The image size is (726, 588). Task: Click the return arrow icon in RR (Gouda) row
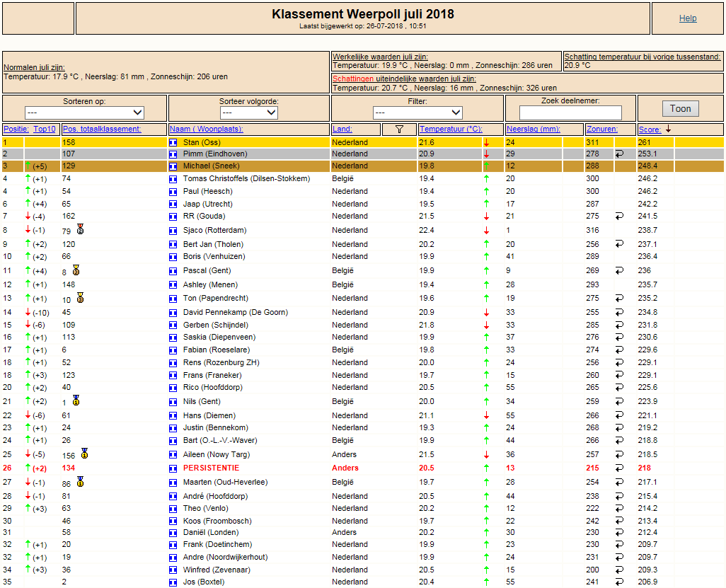(620, 216)
